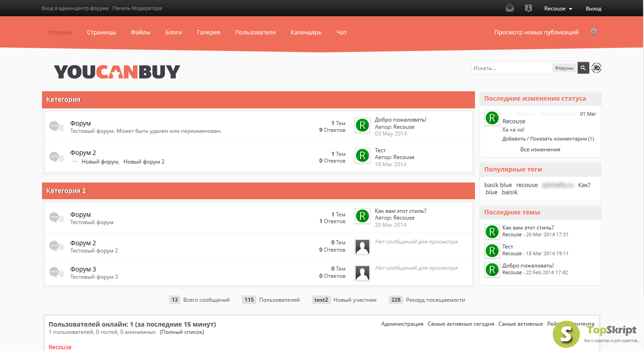Image resolution: width=644 pixels, height=351 pixels.
Task: Select the recouse tag
Action: pyautogui.click(x=527, y=185)
